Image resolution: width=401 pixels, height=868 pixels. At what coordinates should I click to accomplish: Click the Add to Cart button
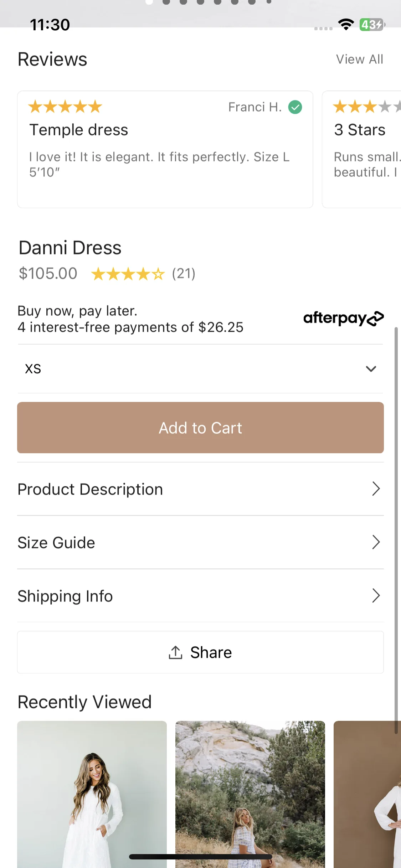point(200,428)
